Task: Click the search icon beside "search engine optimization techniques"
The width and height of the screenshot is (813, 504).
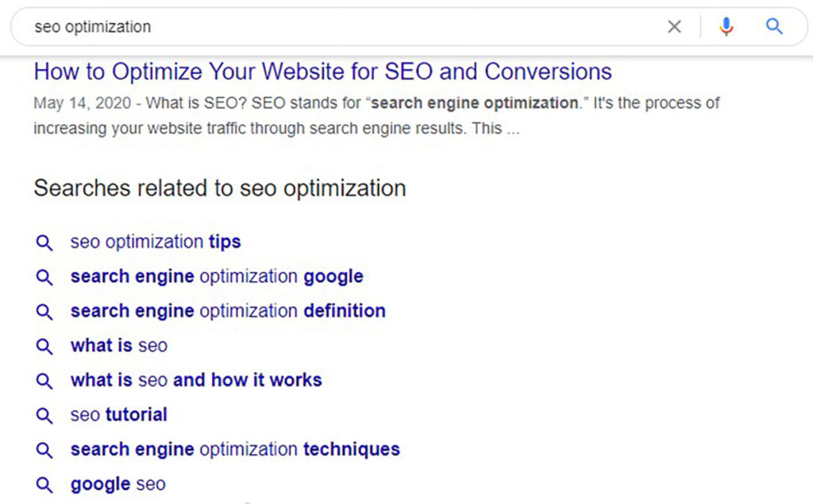Action: (x=44, y=449)
